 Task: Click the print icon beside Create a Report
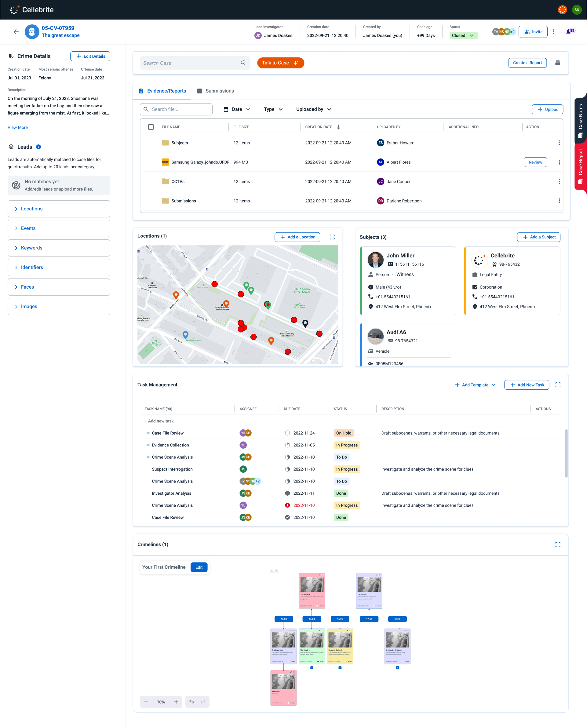click(558, 63)
